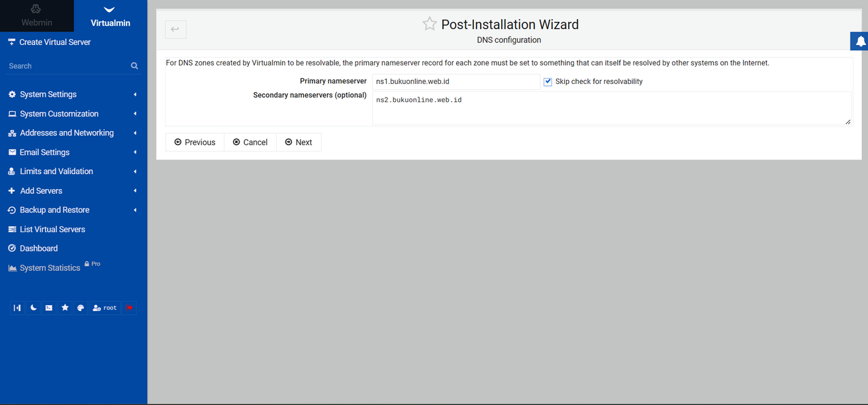
Task: Click the red logout icon
Action: (129, 308)
